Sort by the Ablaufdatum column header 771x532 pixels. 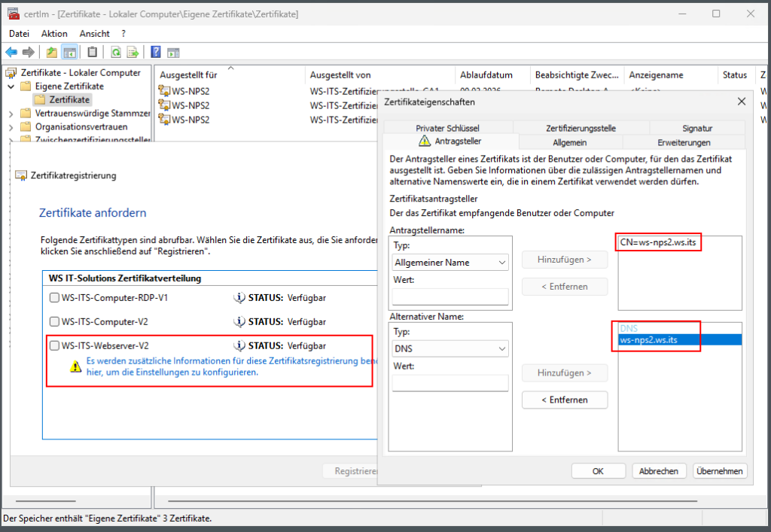[492, 75]
